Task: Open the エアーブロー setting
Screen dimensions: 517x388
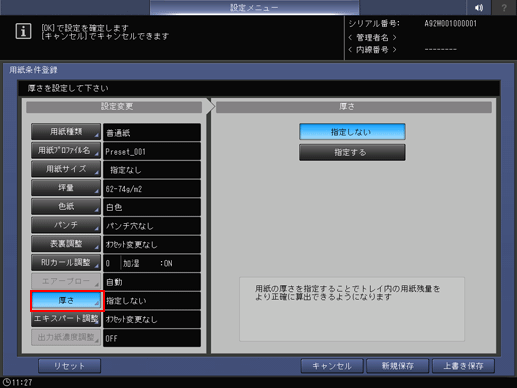Action: 66,281
